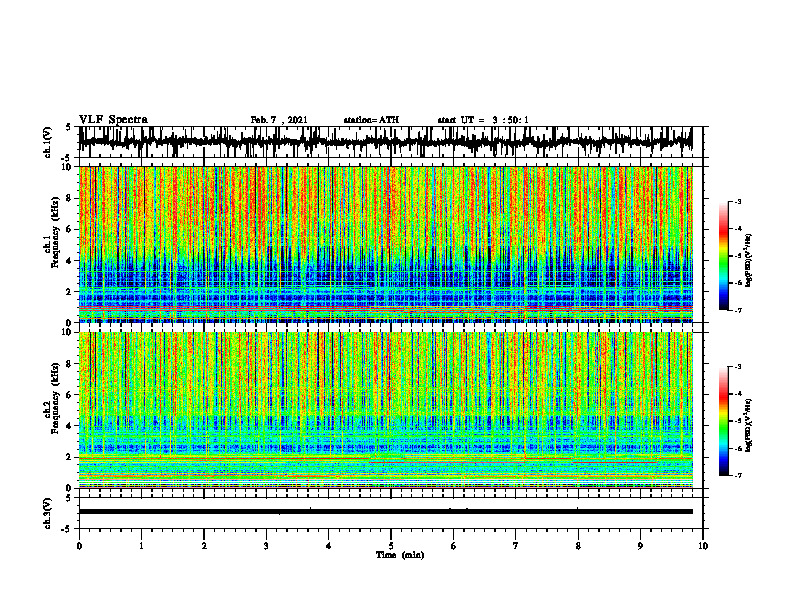Select the "start UT = 3:50:1" text

point(483,120)
